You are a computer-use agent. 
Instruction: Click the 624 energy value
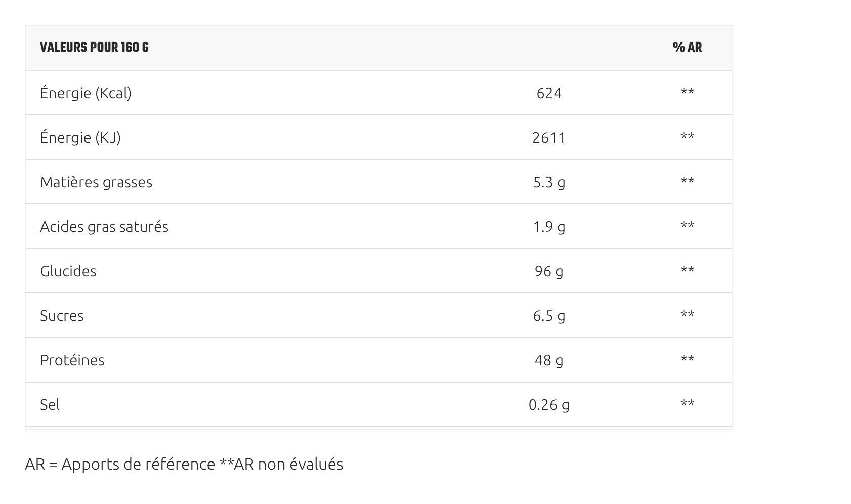(549, 93)
